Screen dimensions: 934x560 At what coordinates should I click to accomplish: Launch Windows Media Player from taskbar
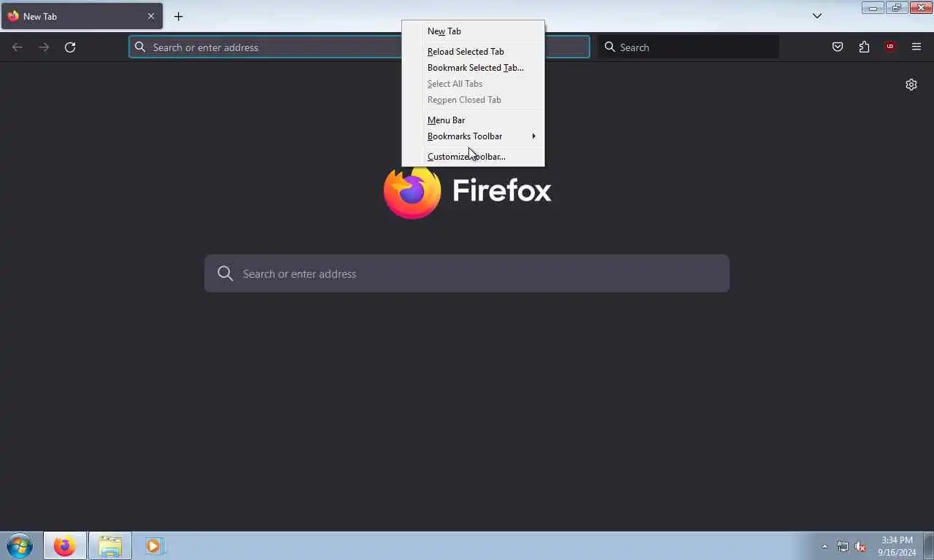[x=154, y=545]
